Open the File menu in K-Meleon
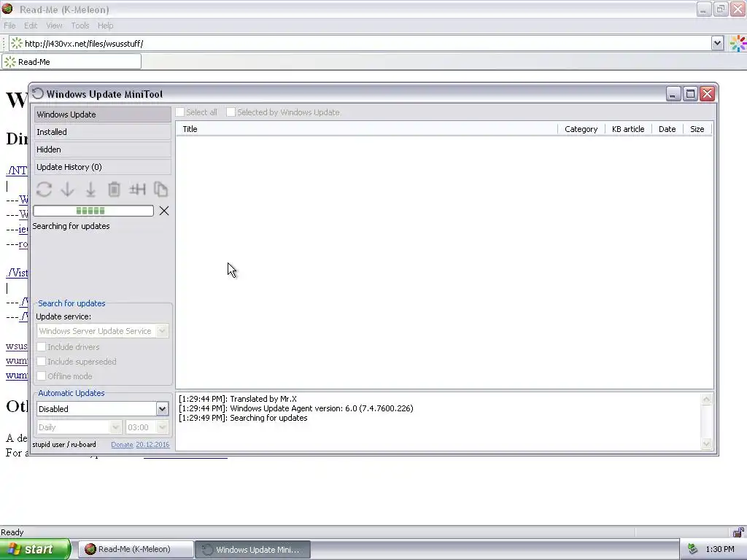Viewport: 747px width, 560px height. [x=9, y=26]
